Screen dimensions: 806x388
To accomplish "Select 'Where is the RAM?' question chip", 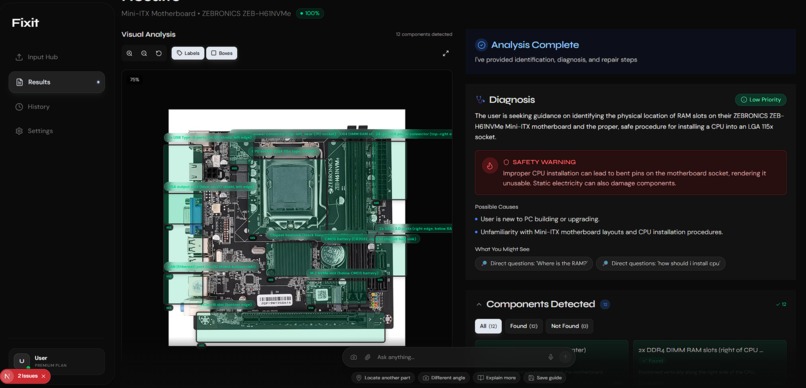I will [534, 263].
